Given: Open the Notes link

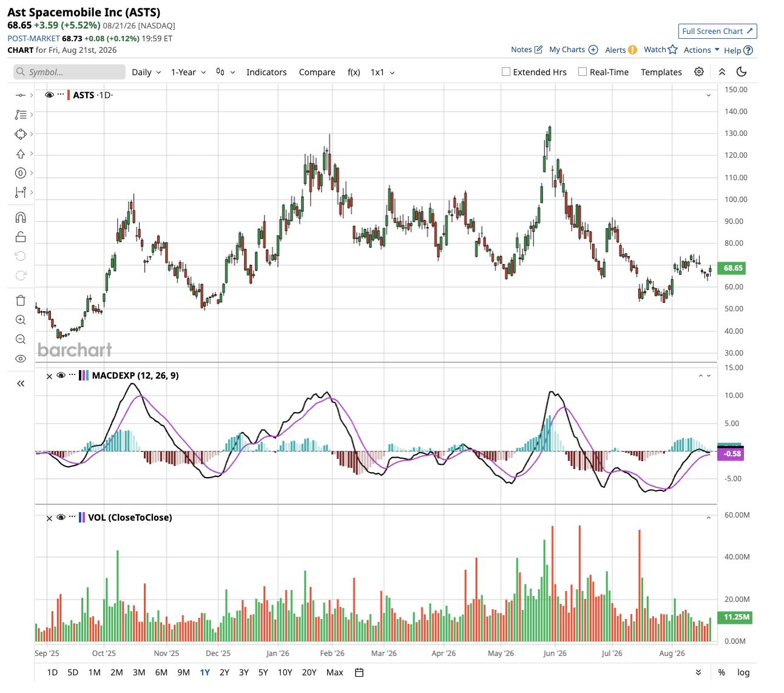Looking at the screenshot, I should (x=527, y=50).
